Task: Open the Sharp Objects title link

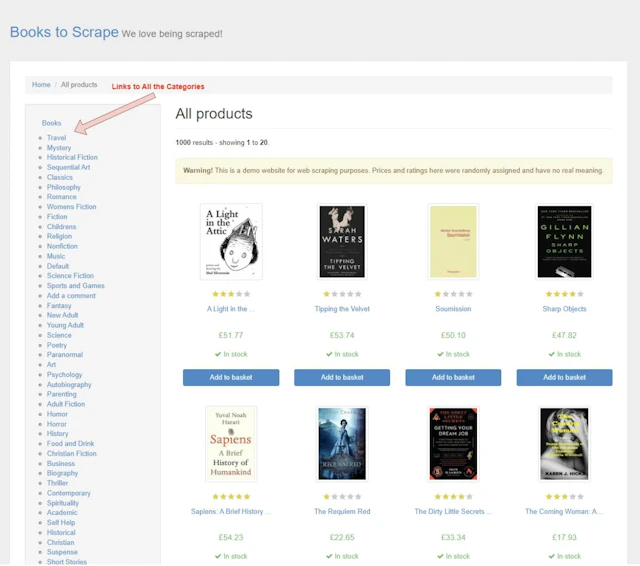Action: 564,309
